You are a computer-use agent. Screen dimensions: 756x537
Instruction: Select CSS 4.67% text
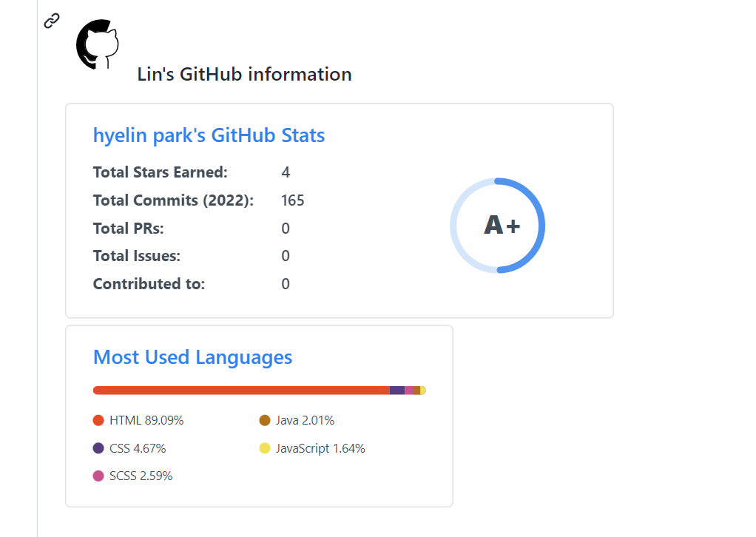pyautogui.click(x=138, y=448)
